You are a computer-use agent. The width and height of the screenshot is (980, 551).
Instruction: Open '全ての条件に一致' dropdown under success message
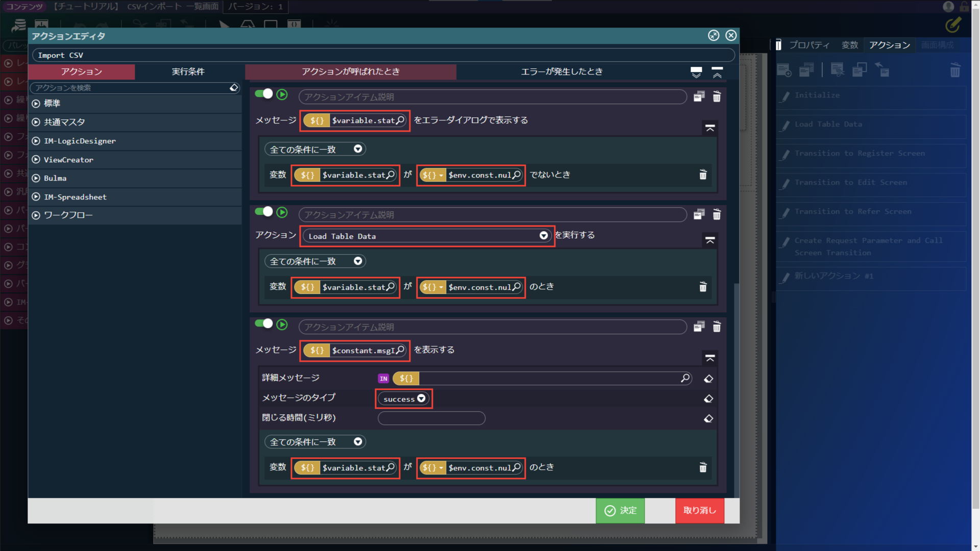pos(315,442)
